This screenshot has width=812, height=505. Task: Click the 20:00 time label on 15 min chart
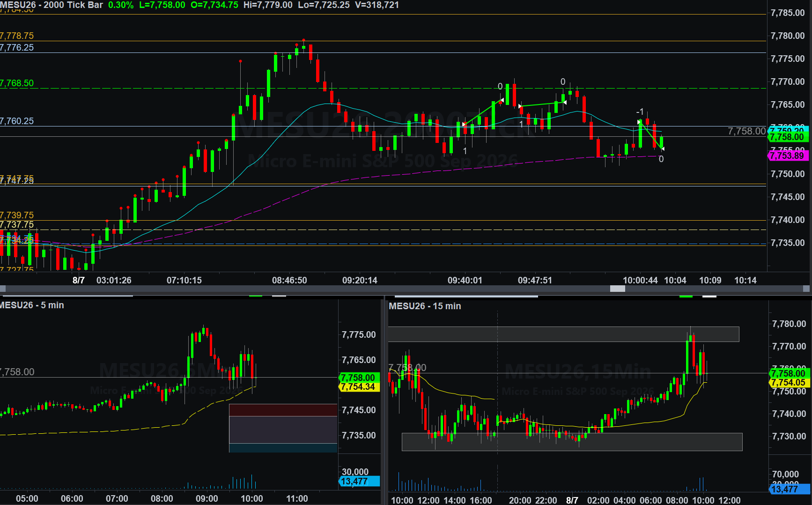click(520, 500)
